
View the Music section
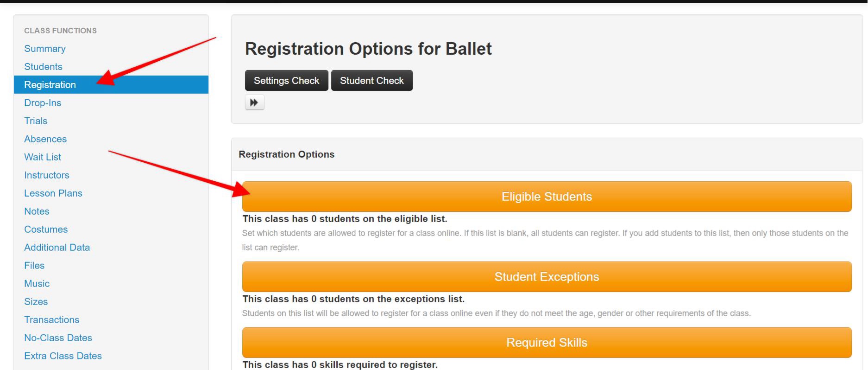[x=37, y=284]
